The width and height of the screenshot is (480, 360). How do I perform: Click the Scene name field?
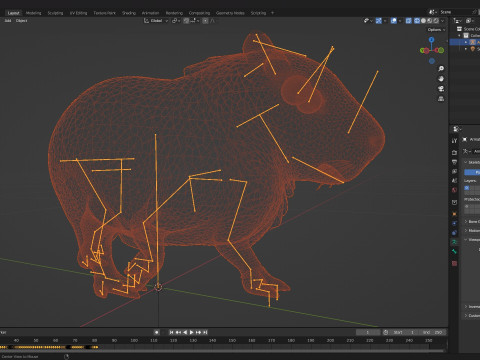point(456,12)
